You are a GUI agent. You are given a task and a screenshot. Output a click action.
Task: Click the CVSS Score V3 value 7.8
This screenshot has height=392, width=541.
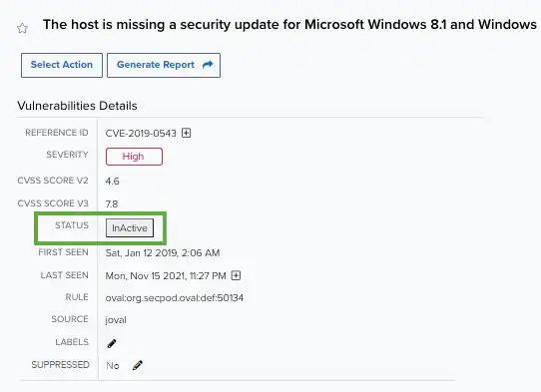tap(112, 204)
